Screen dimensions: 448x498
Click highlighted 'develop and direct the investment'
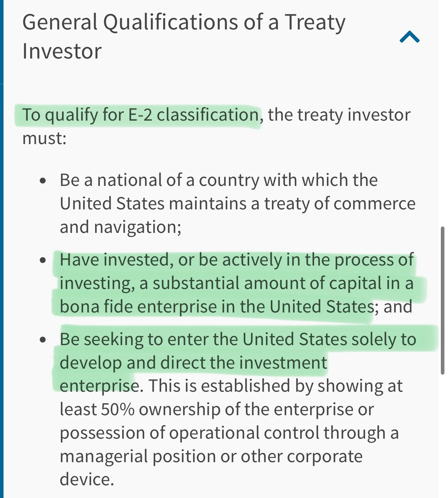194,363
